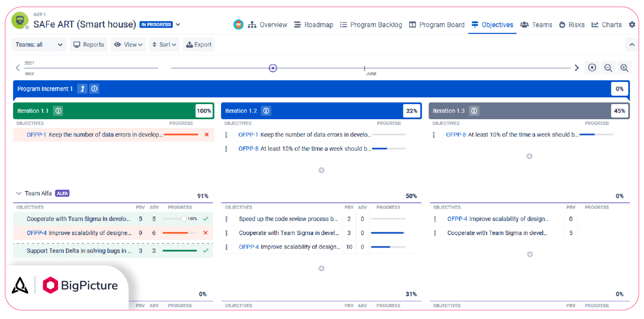The height and width of the screenshot is (319, 644).
Task: Open the Sort dropdown
Action: click(x=164, y=44)
